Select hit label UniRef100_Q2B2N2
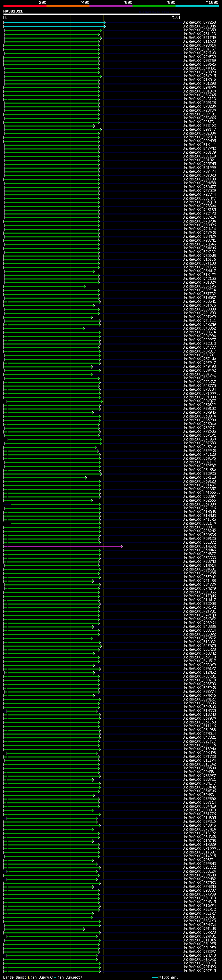The width and height of the screenshot is (222, 980). [199, 531]
